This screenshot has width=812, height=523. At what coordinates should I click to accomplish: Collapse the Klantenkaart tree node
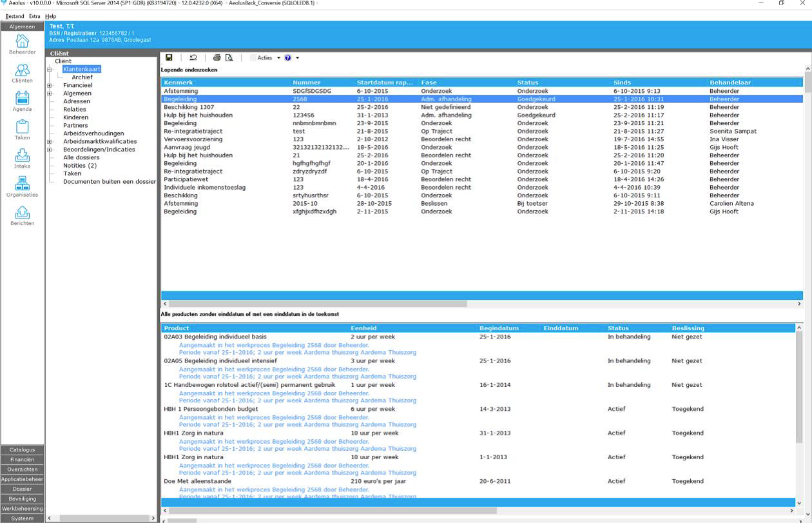(50, 70)
